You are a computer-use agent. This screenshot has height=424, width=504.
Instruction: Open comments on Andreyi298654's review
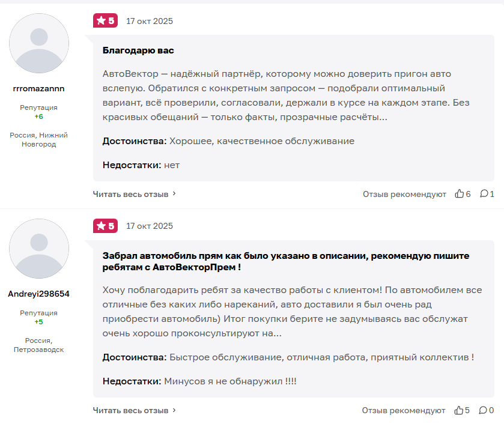click(482, 410)
